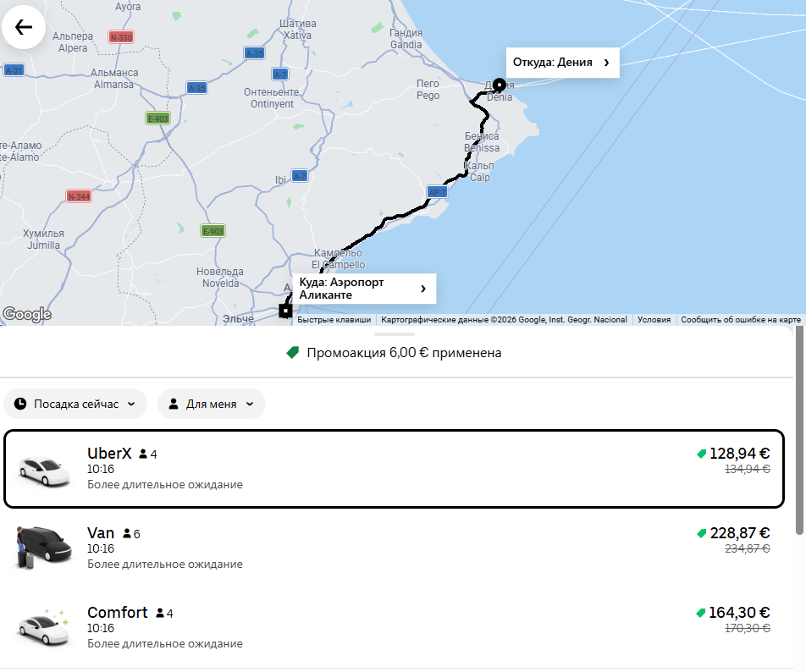Click the 'Пего Pego' map label
The width and height of the screenshot is (806, 672).
point(428,90)
